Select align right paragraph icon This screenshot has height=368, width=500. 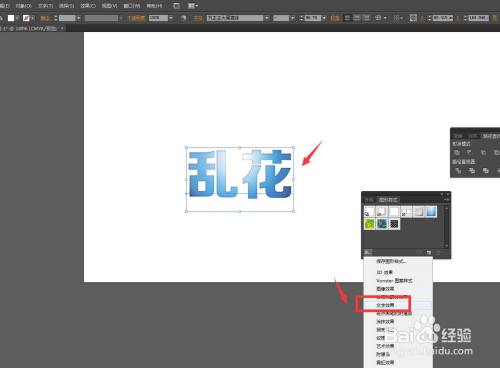(x=366, y=18)
